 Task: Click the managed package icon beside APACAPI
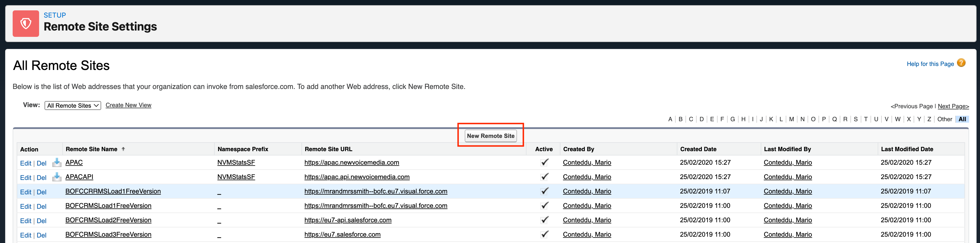point(57,177)
